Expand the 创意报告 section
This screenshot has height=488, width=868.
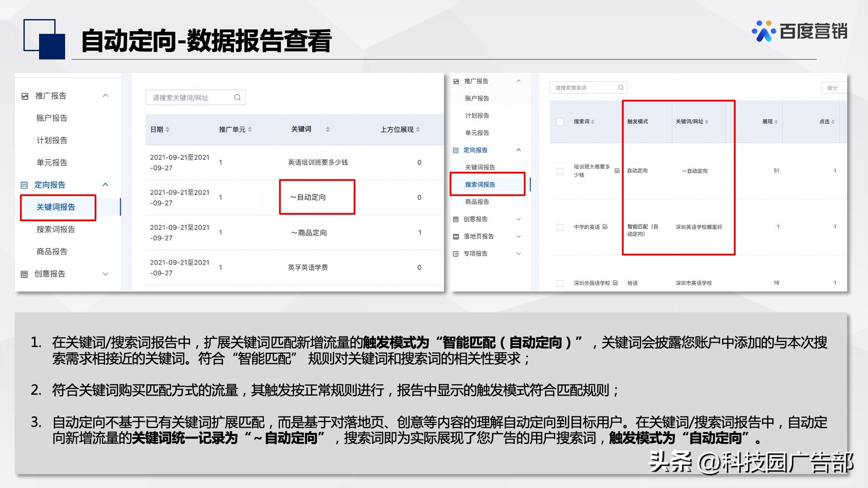[x=519, y=219]
